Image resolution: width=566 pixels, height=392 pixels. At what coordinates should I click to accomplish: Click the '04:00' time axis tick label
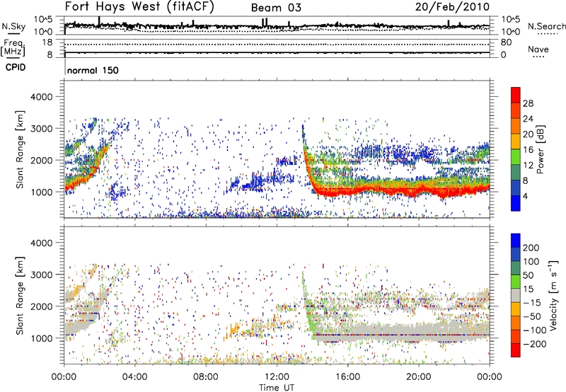pyautogui.click(x=135, y=377)
